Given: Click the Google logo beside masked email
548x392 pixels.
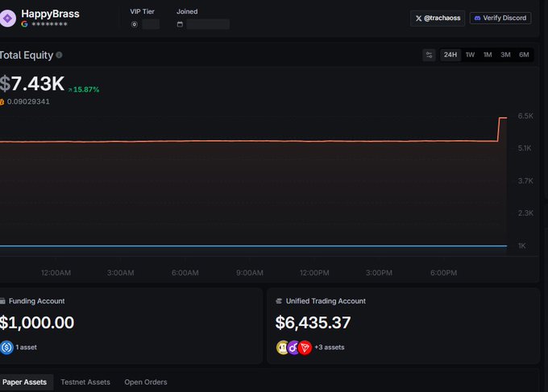Looking at the screenshot, I should point(24,24).
